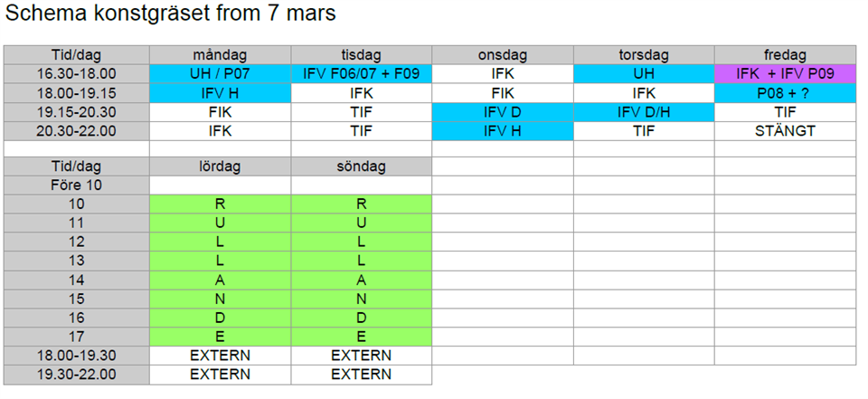Click the 18.00-19.30 weekend time label
868x399 pixels.
pos(77,355)
